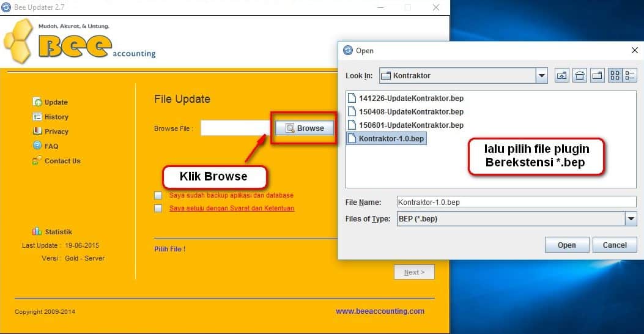Tick the Syarat dan Ketentuan agreement checkbox
The image size is (644, 334).
pos(158,209)
